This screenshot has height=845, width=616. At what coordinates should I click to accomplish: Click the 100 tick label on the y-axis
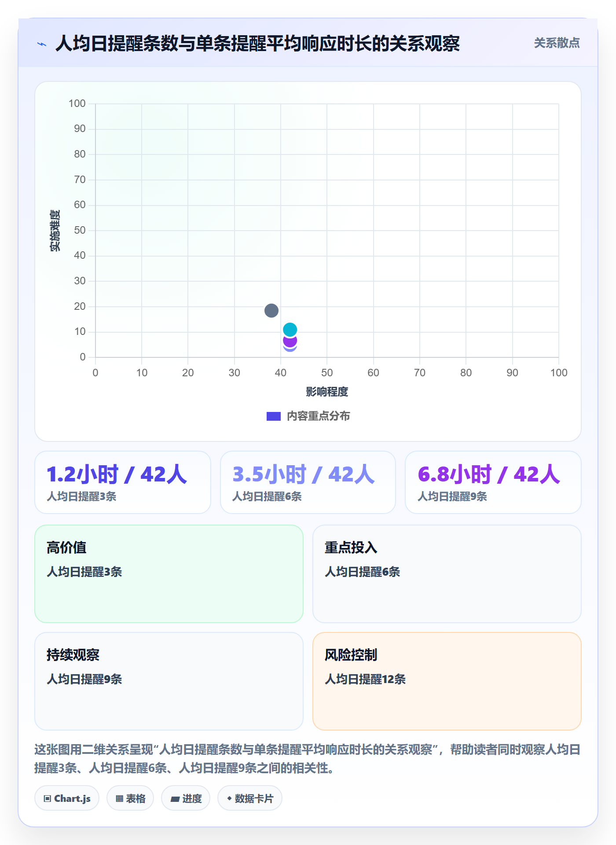[x=77, y=103]
